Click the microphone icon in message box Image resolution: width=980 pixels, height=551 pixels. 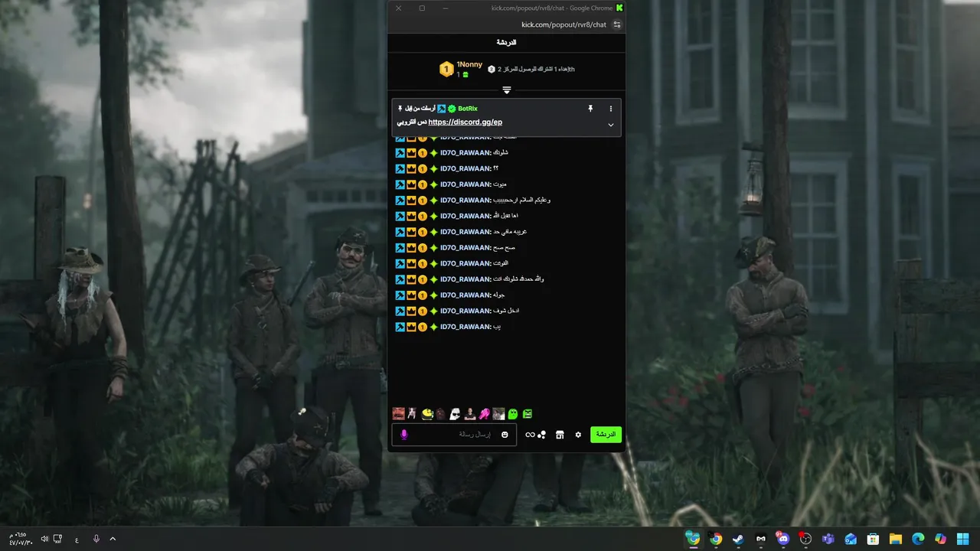click(404, 435)
